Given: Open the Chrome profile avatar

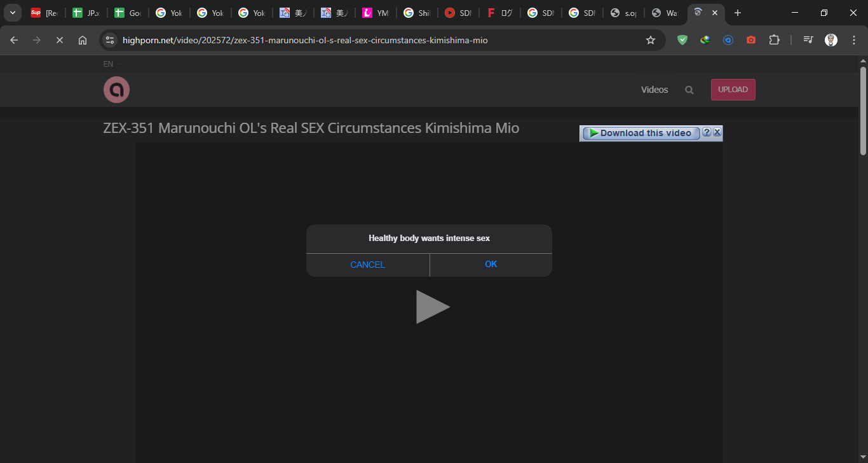Looking at the screenshot, I should point(831,39).
